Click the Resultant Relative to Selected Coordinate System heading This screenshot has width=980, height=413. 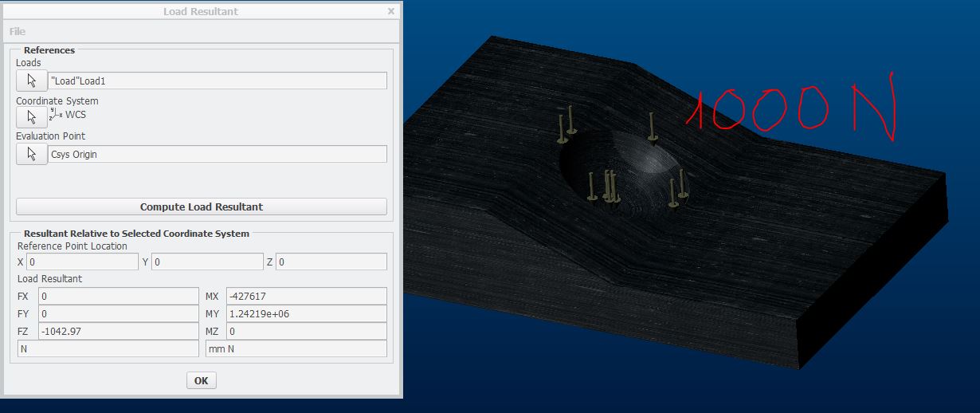click(136, 234)
